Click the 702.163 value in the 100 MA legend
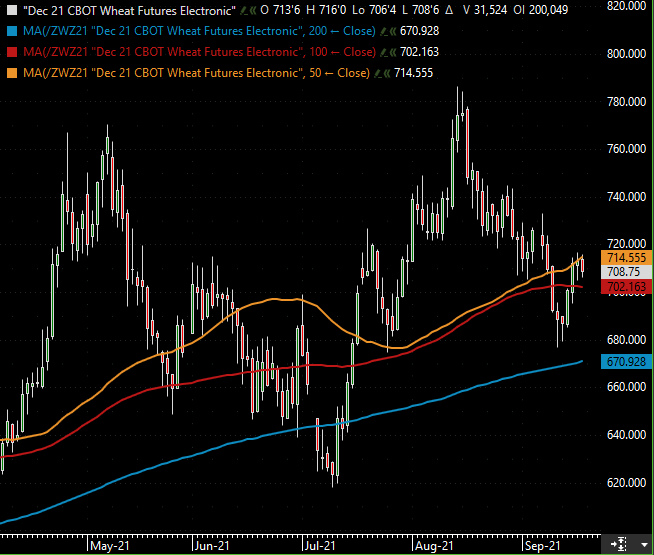Image resolution: width=654 pixels, height=555 pixels. (419, 52)
